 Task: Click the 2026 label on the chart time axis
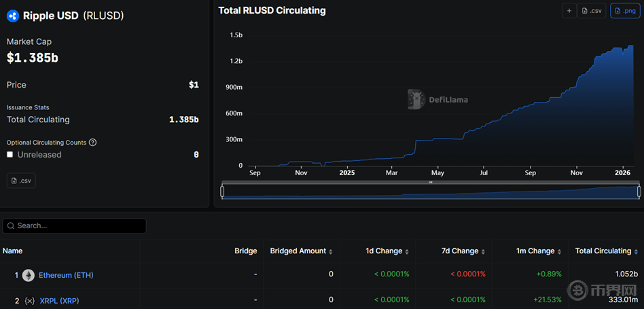[x=623, y=172]
